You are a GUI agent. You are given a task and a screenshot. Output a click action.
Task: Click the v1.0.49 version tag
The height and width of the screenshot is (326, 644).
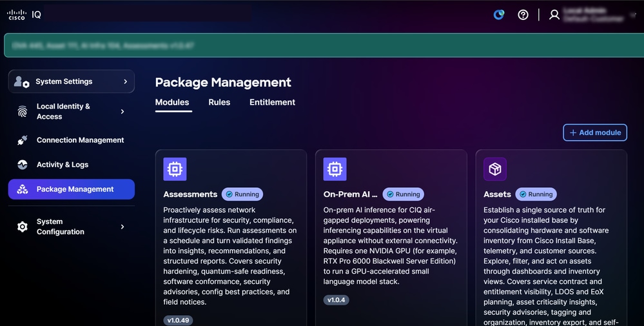179,320
